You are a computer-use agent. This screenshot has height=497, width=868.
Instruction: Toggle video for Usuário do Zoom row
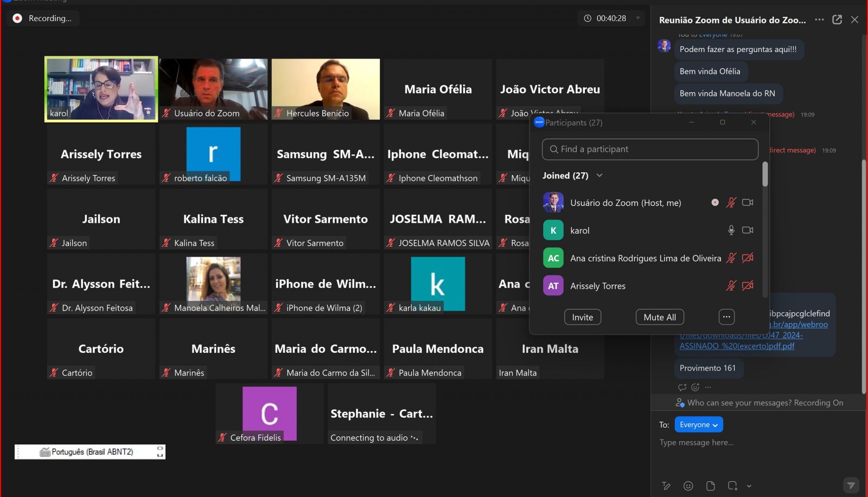click(748, 202)
